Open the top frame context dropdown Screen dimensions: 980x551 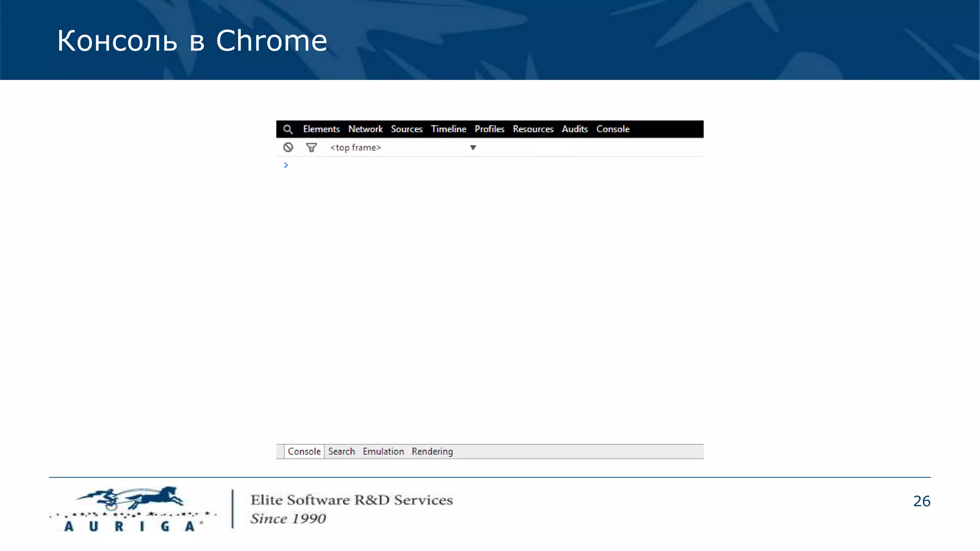356,147
